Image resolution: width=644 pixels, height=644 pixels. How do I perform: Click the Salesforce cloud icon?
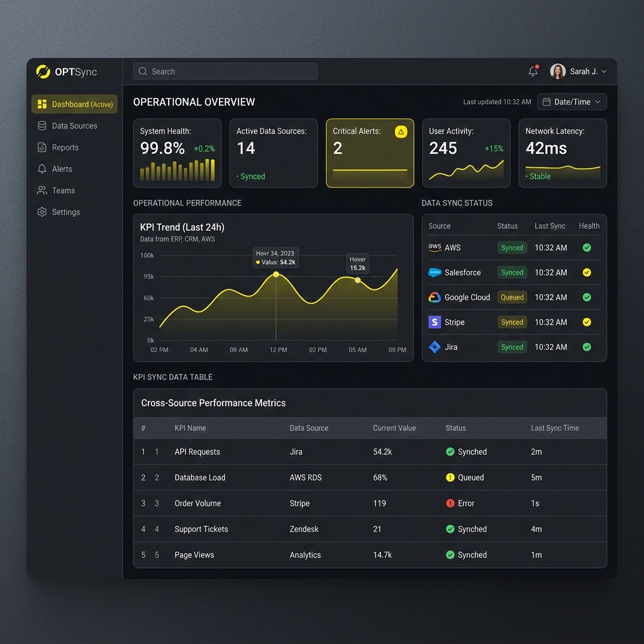pos(435,272)
